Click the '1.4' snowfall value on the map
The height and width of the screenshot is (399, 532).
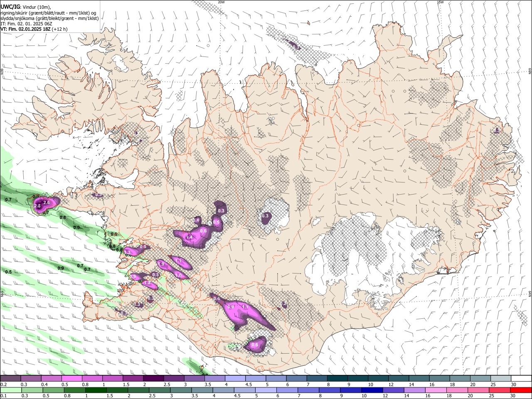pyautogui.click(x=189, y=237)
